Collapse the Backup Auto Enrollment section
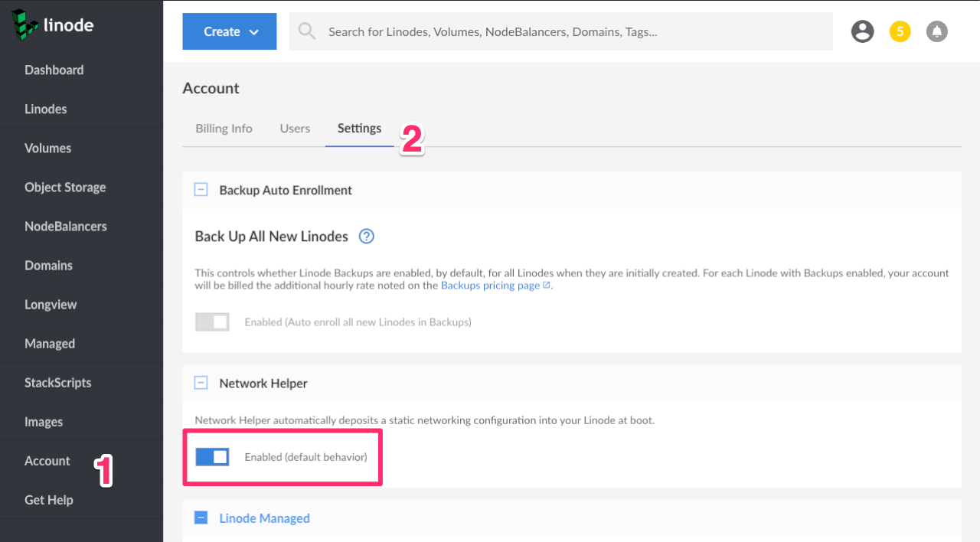This screenshot has width=980, height=542. click(x=201, y=190)
